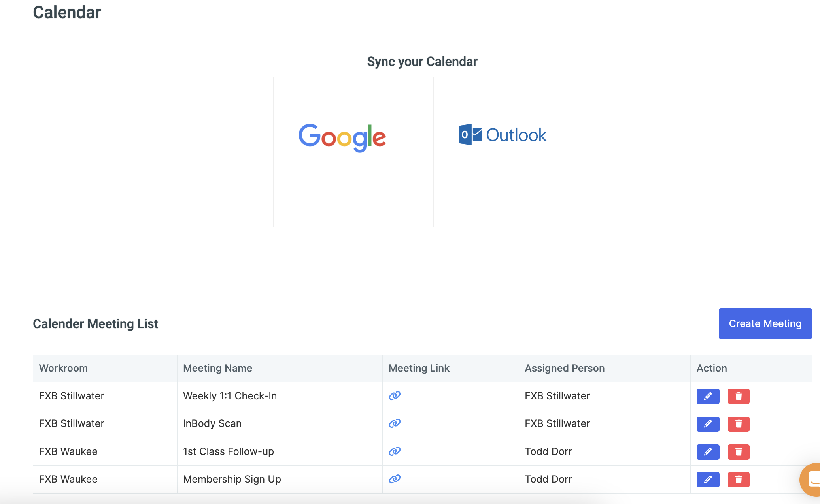820x504 pixels.
Task: Open the InBody Scan meeting link
Action: (x=395, y=423)
